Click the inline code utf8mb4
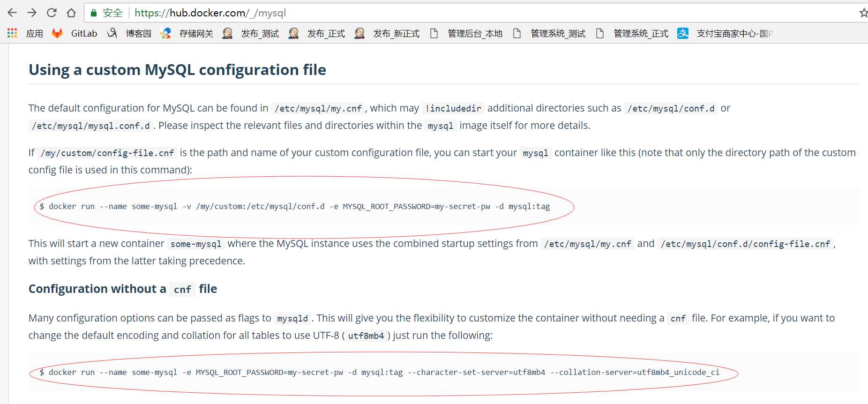868x404 pixels. coord(366,336)
